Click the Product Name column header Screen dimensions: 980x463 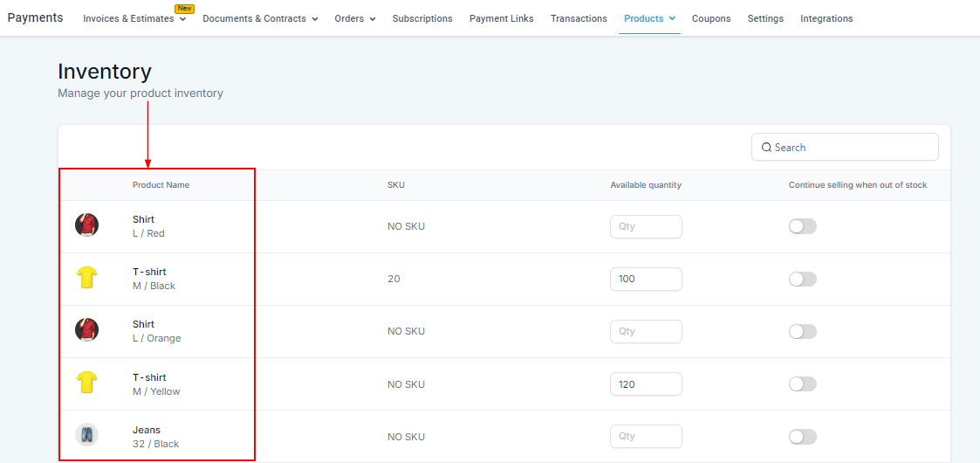(x=161, y=185)
